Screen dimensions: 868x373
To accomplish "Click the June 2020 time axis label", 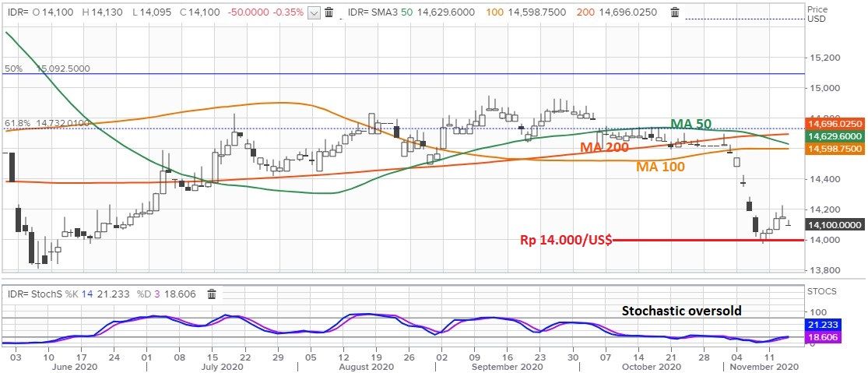I will (x=74, y=367).
